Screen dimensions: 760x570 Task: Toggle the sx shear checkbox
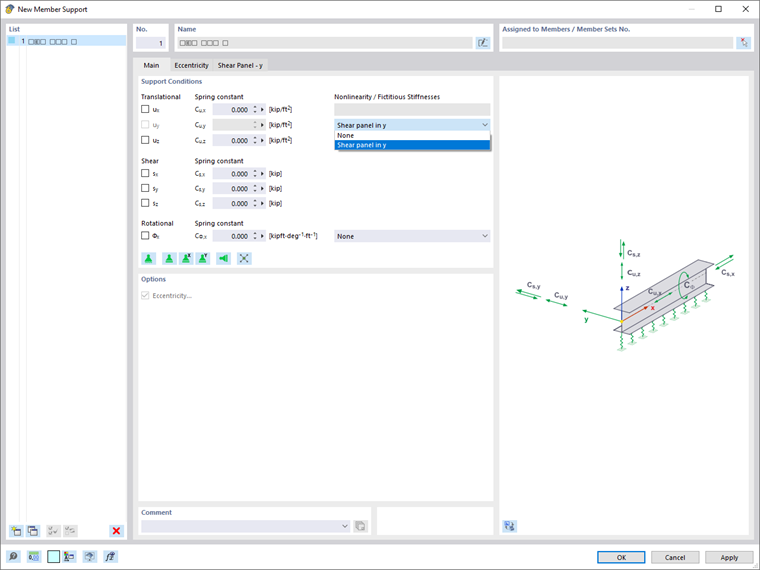pos(145,173)
